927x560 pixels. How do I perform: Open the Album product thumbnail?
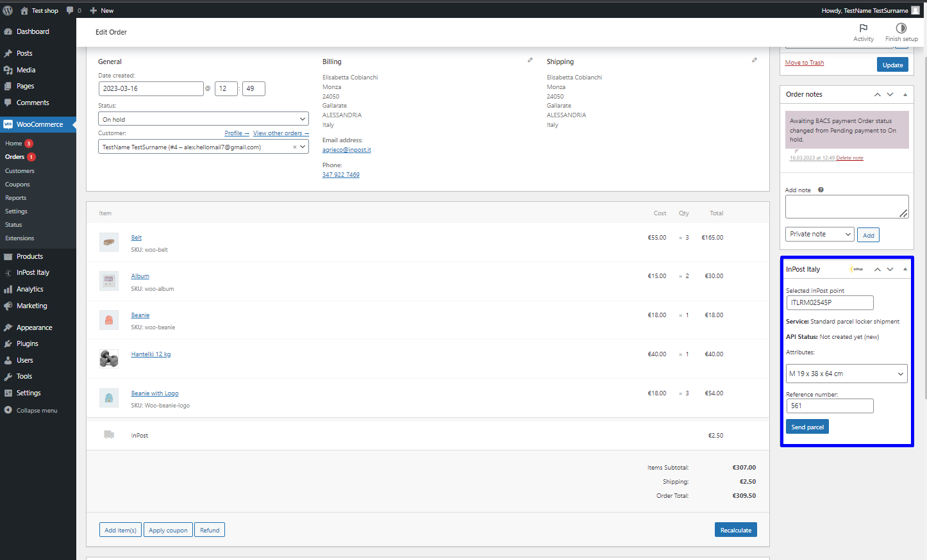(109, 281)
